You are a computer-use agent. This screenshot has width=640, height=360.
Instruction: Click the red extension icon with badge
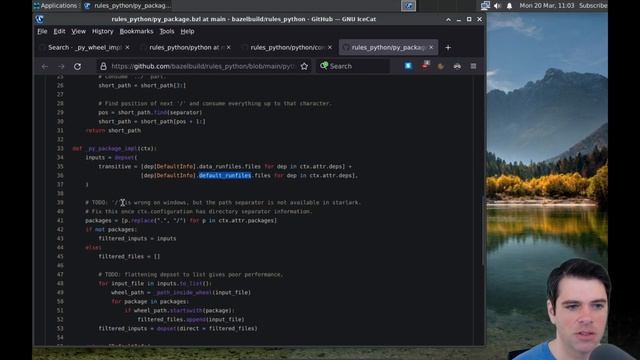pos(425,65)
